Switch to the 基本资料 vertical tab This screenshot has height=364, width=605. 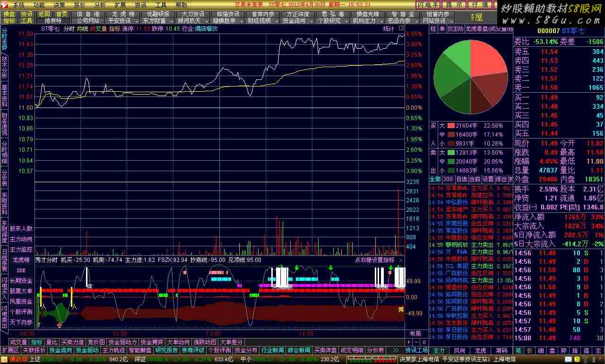[x=4, y=95]
